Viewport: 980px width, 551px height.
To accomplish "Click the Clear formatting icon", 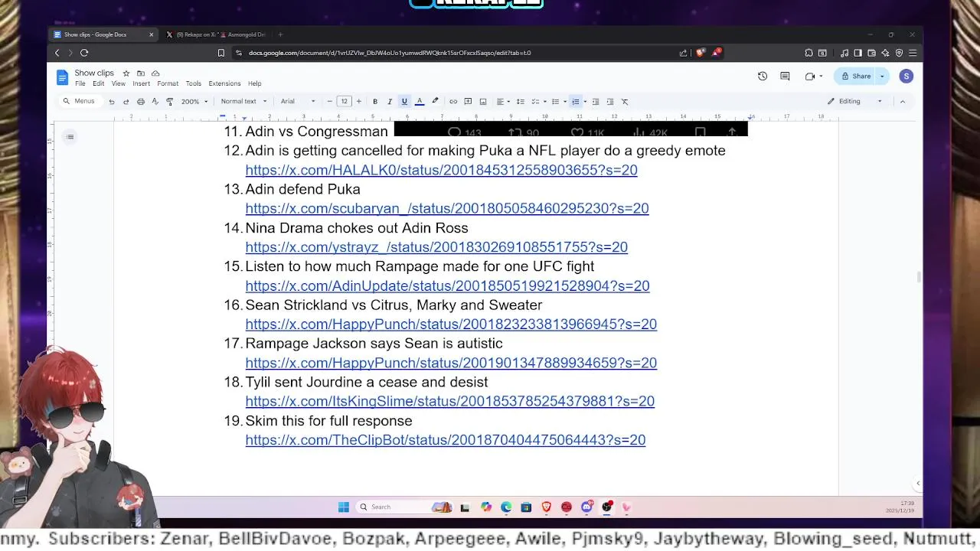I will pos(625,102).
